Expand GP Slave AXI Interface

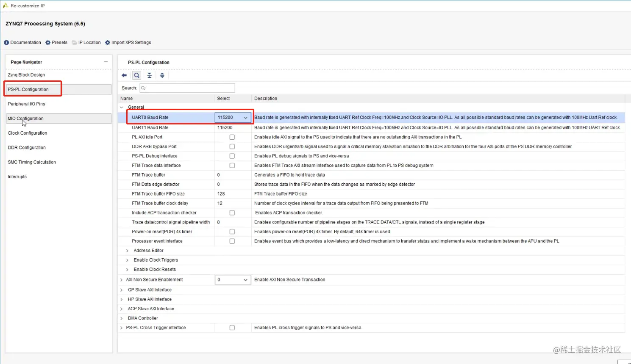pyautogui.click(x=122, y=290)
